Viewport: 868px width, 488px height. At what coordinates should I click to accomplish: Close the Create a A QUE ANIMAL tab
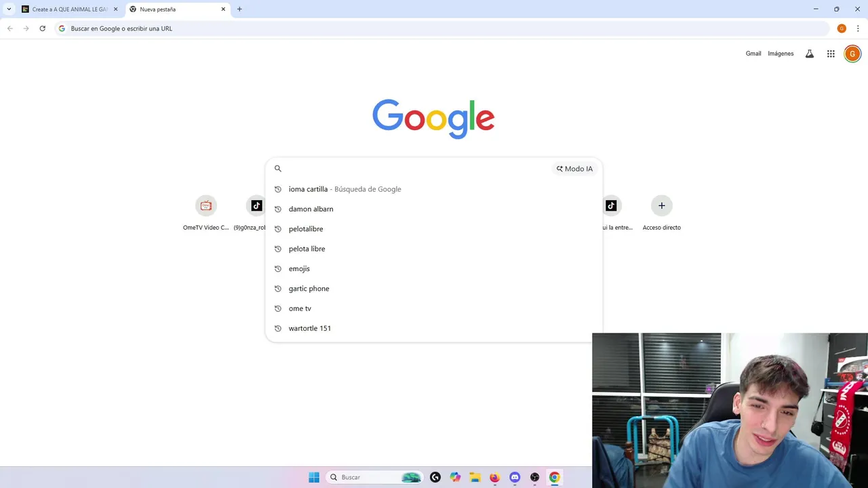(x=115, y=9)
